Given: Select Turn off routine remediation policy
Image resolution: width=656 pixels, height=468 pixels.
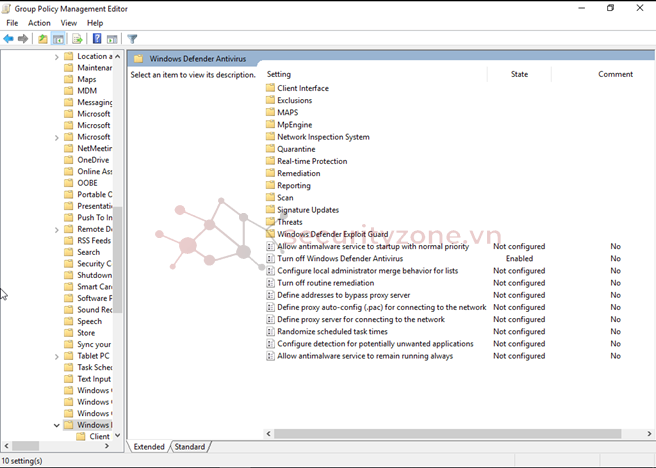Looking at the screenshot, I should (326, 283).
